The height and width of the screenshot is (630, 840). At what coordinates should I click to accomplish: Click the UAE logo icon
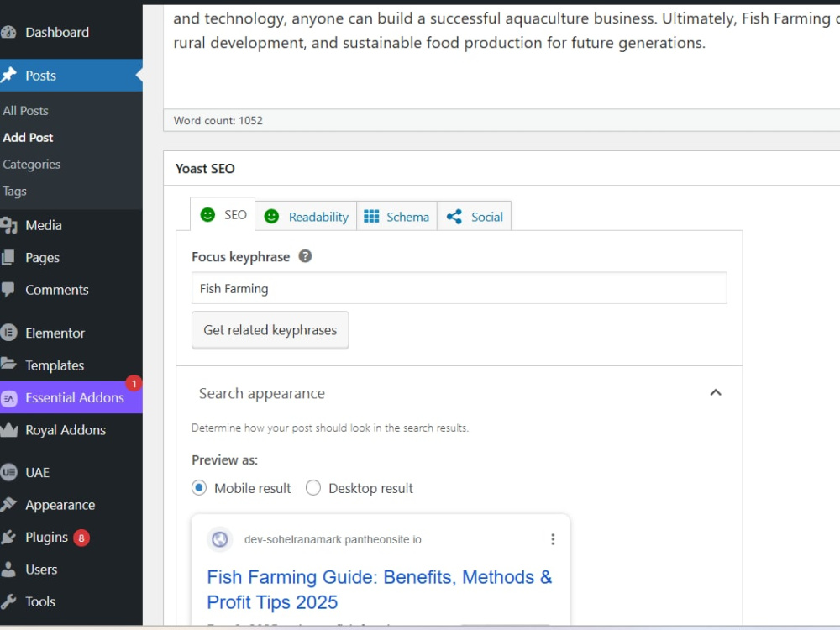pos(8,472)
